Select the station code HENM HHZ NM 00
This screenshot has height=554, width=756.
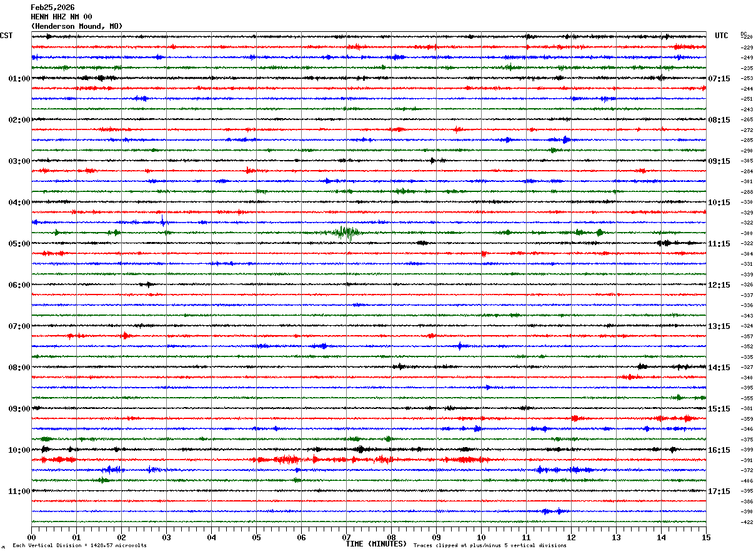coord(61,17)
